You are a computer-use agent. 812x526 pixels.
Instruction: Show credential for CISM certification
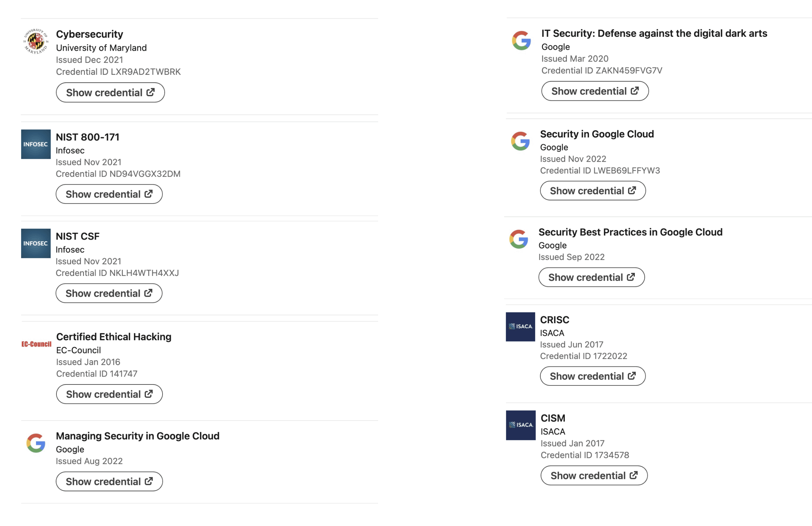(593, 474)
